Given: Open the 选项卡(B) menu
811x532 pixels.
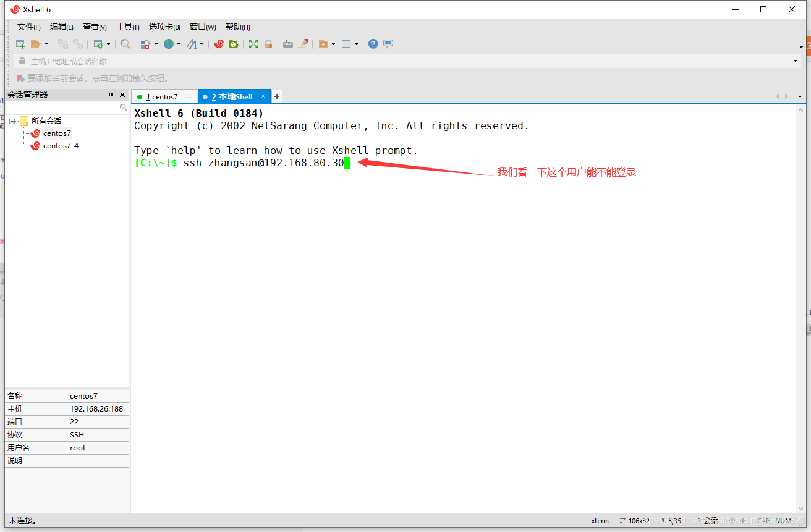Looking at the screenshot, I should (x=164, y=27).
